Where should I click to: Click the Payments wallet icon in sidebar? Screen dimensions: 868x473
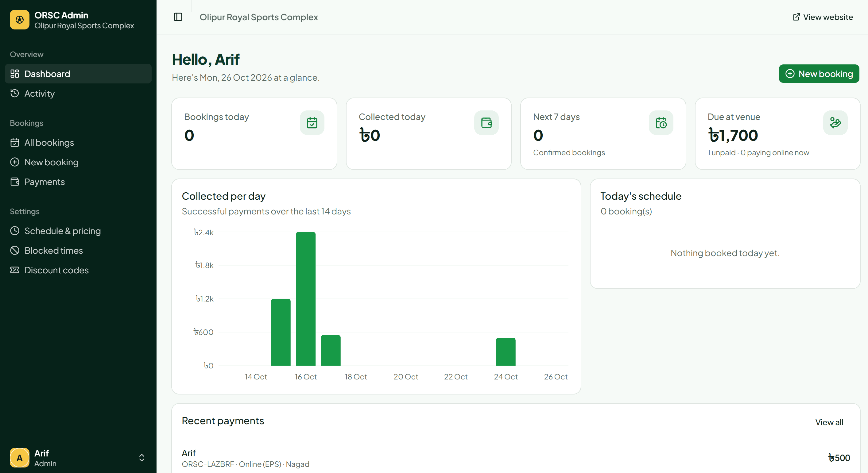tap(14, 182)
